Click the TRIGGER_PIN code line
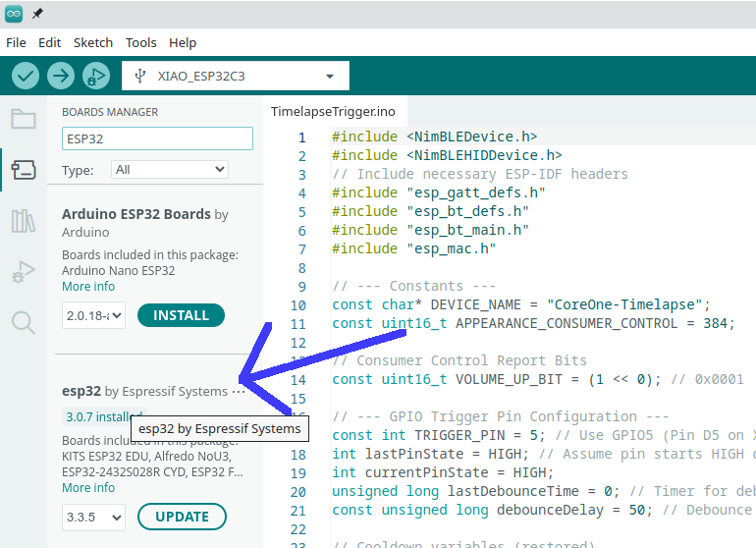Image resolution: width=756 pixels, height=548 pixels. (543, 436)
